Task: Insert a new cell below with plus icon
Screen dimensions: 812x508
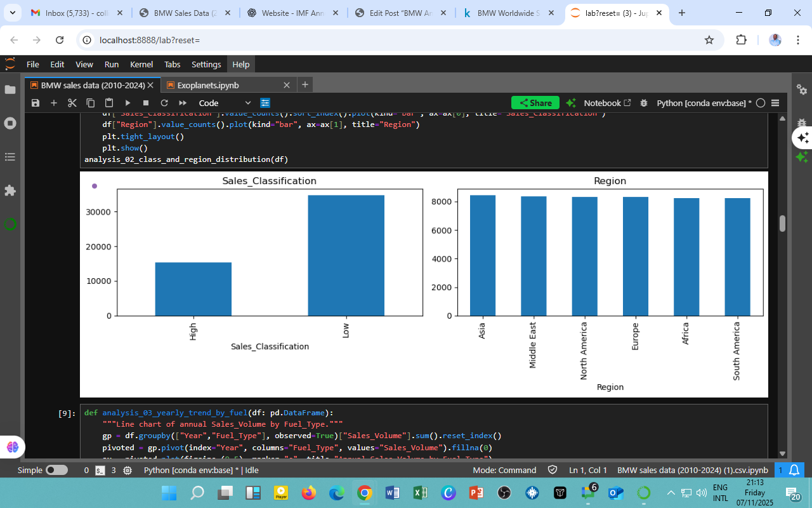Action: click(54, 103)
